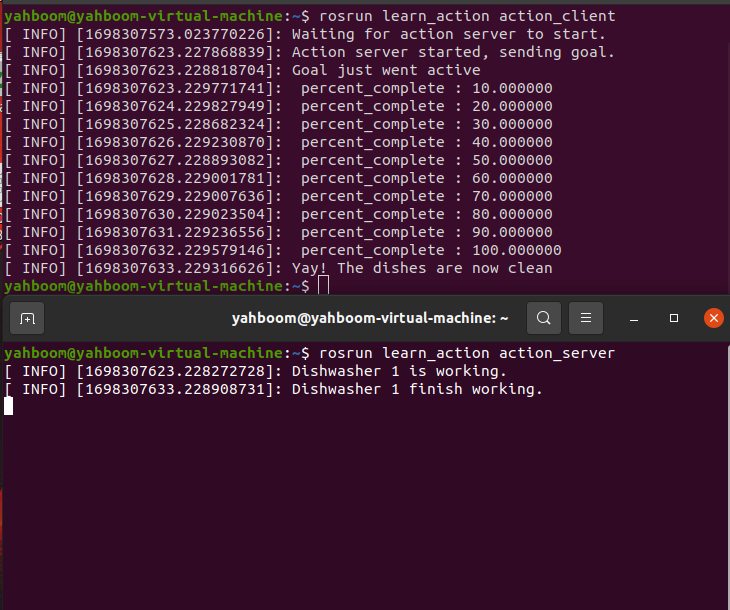The width and height of the screenshot is (730, 610).
Task: Click the 'percent_complete : 50.000000' line
Action: [x=278, y=160]
